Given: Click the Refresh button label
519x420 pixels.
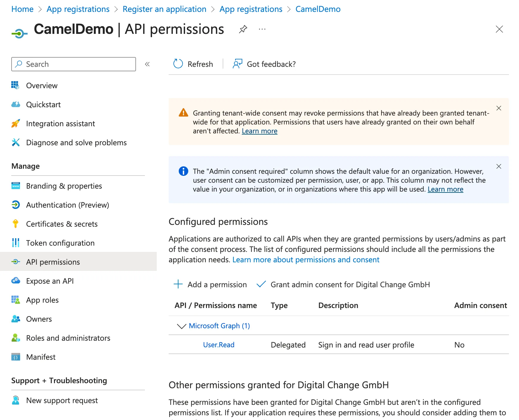Looking at the screenshot, I should click(200, 64).
